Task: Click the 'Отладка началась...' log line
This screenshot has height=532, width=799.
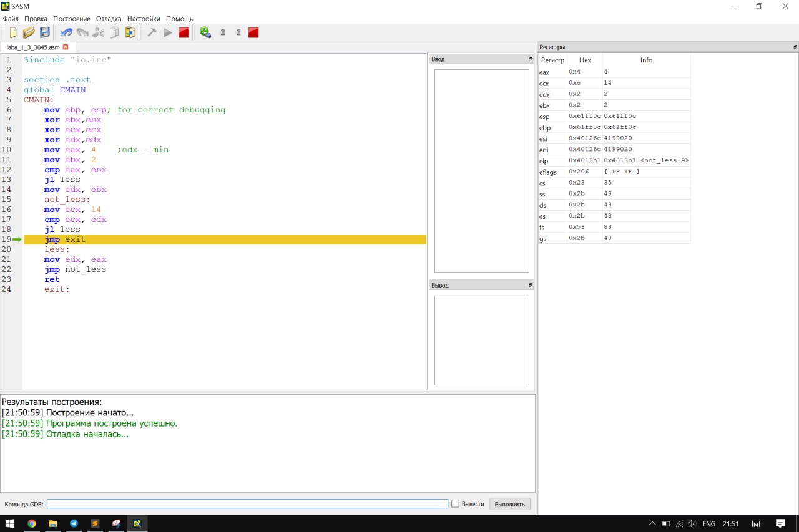Action: click(65, 434)
